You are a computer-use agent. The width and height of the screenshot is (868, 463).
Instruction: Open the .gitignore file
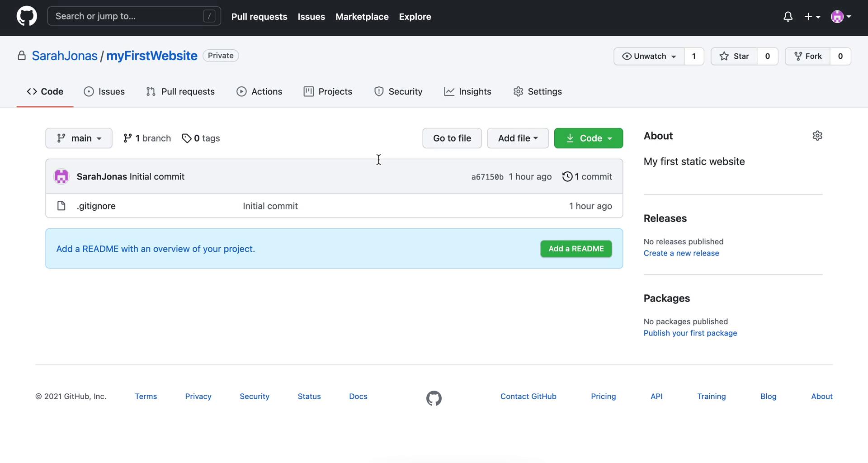(x=96, y=206)
